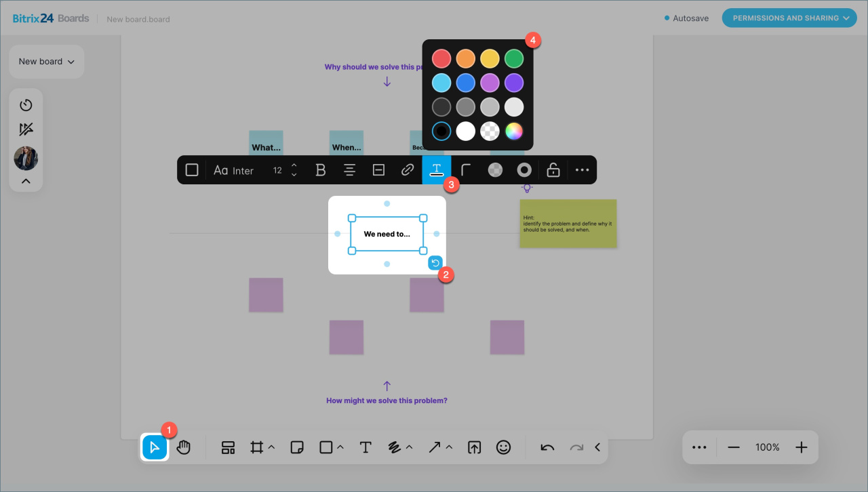Toggle the text color tool button
Image resolution: width=868 pixels, height=492 pixels.
coord(437,170)
